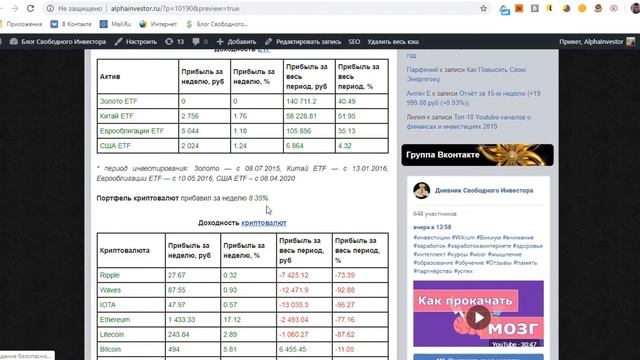This screenshot has height=360, width=640.
Task: Open the криптовалют link in the heading
Action: click(264, 223)
